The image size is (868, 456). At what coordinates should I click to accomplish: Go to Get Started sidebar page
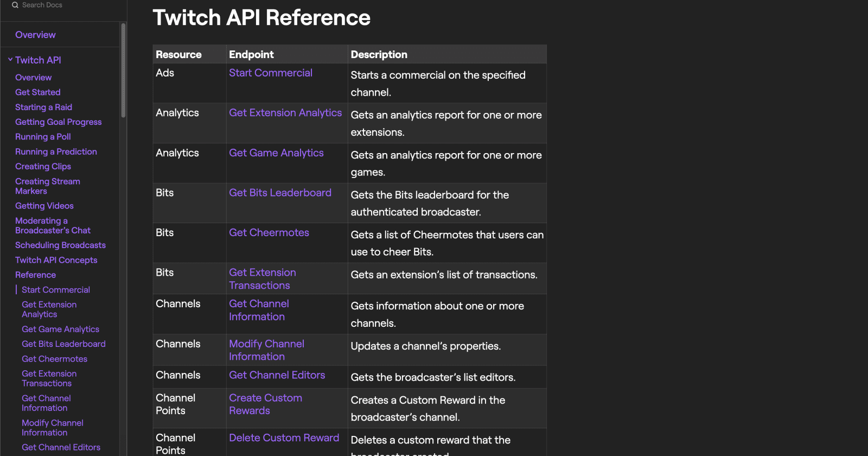click(38, 92)
